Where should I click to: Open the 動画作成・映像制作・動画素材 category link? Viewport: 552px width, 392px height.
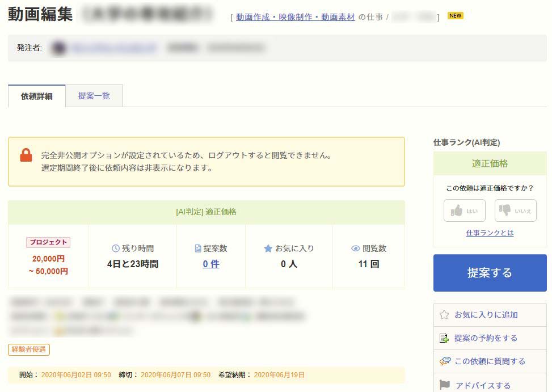[296, 17]
